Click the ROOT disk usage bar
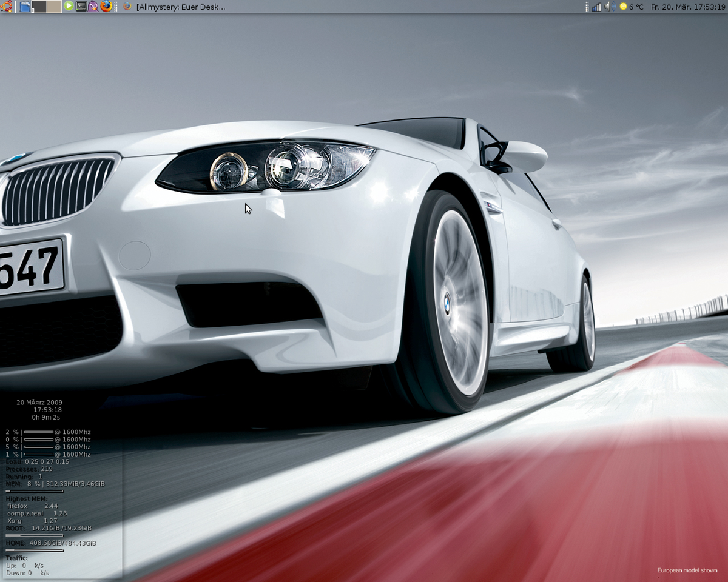Screen dimensions: 728x582 tap(35, 535)
